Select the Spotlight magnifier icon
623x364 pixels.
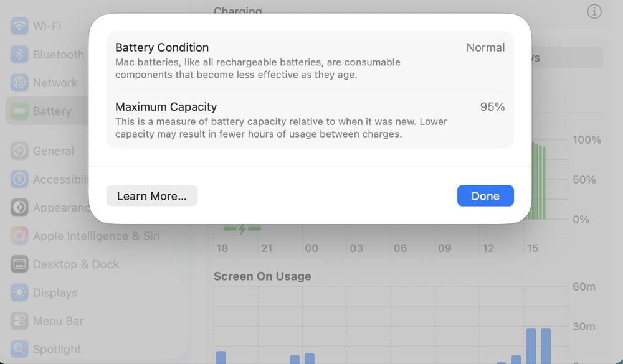coord(19,349)
